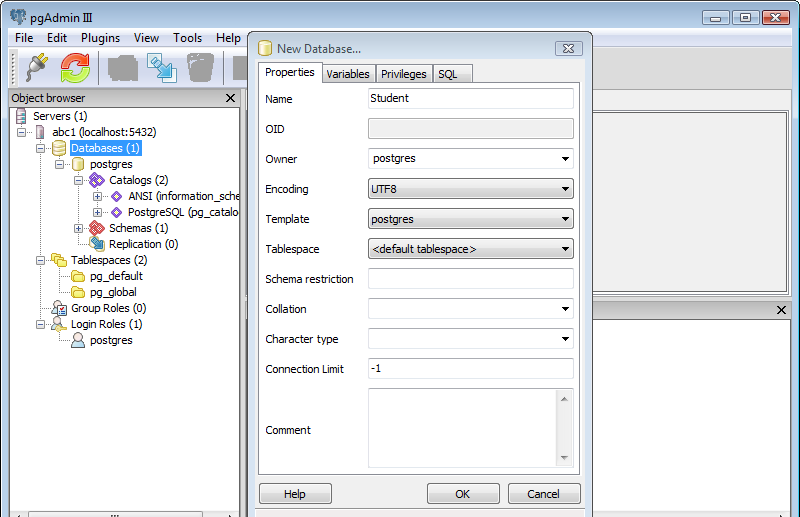Click the Schemas icon in tree

click(97, 228)
